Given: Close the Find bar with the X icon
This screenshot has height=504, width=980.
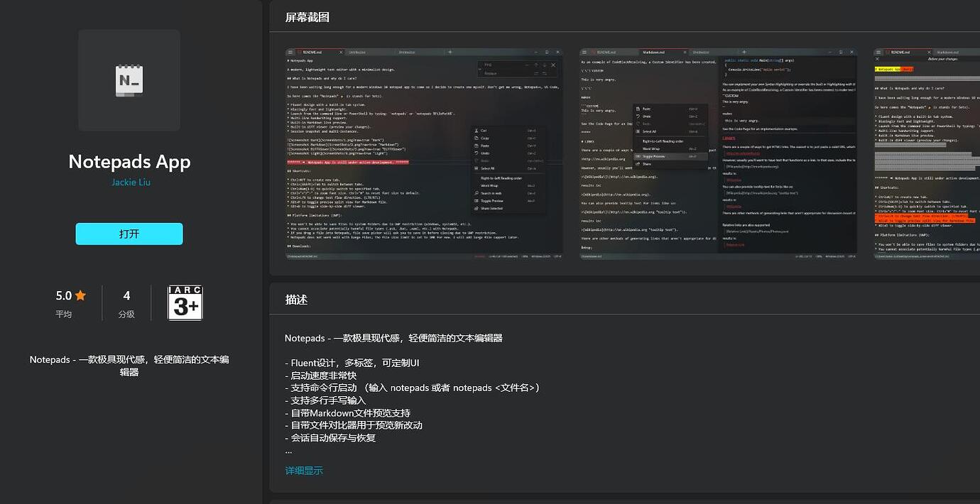Looking at the screenshot, I should pos(553,65).
